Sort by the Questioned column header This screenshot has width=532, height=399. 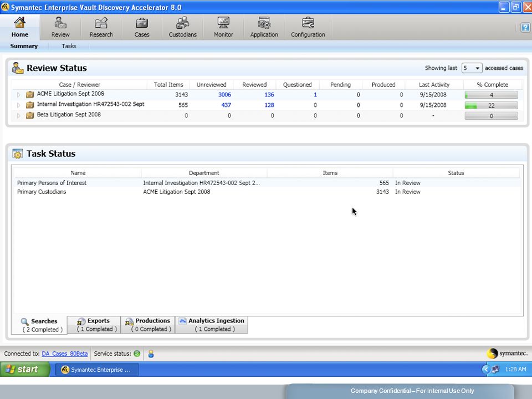297,84
